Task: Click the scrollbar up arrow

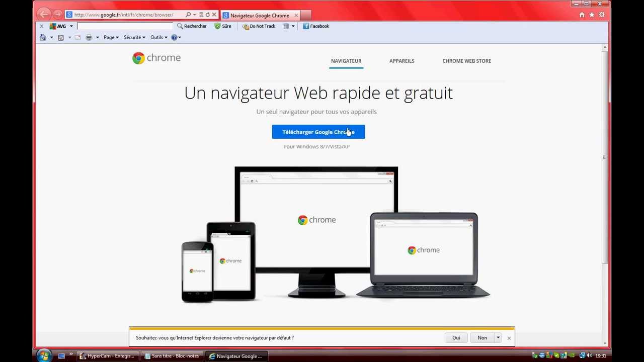Action: pos(605,47)
